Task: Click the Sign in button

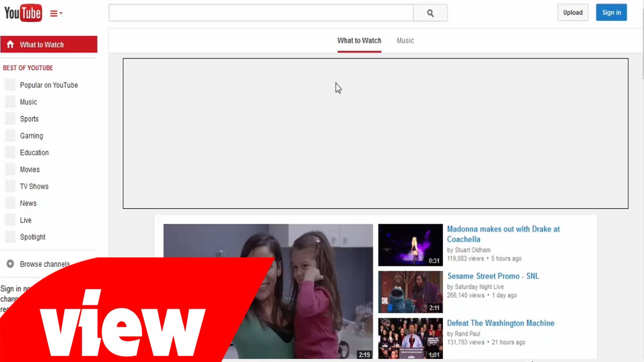Action: point(611,13)
